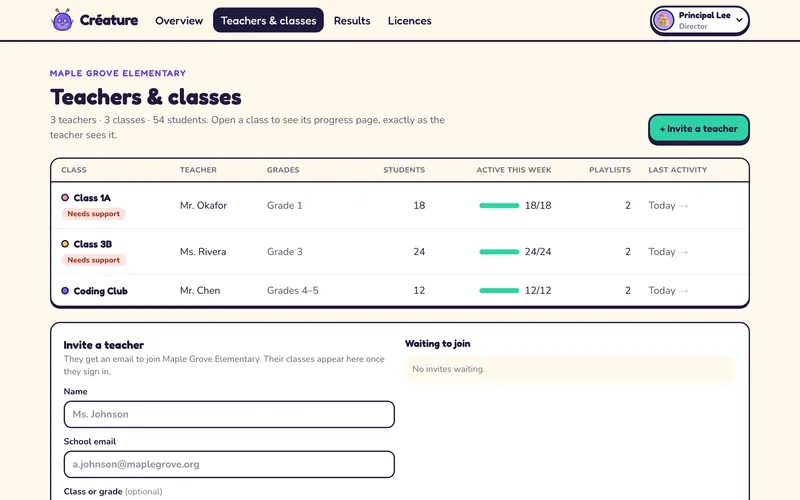The image size is (800, 500).
Task: Click the yellow dot beside Class 3B
Action: coord(65,244)
